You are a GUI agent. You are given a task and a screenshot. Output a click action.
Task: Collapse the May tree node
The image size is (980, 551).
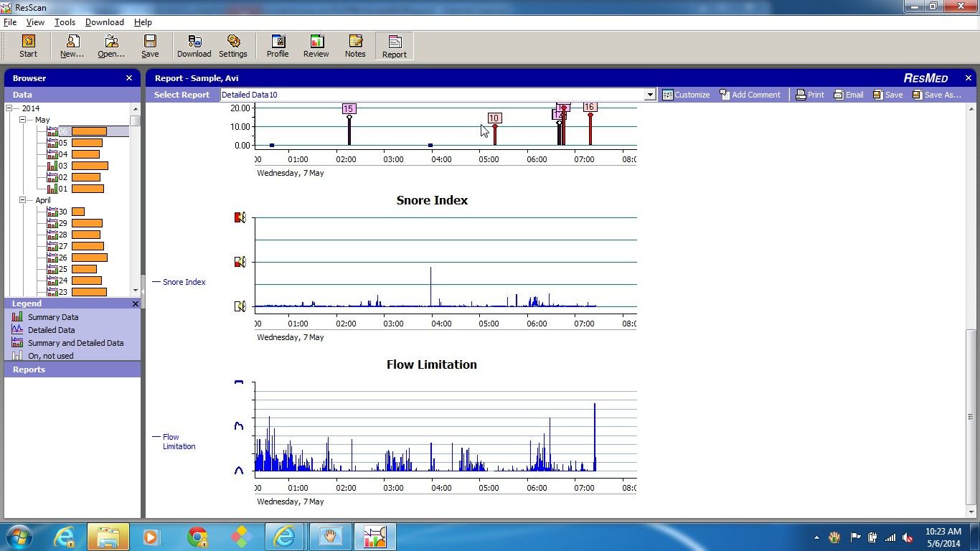point(22,120)
